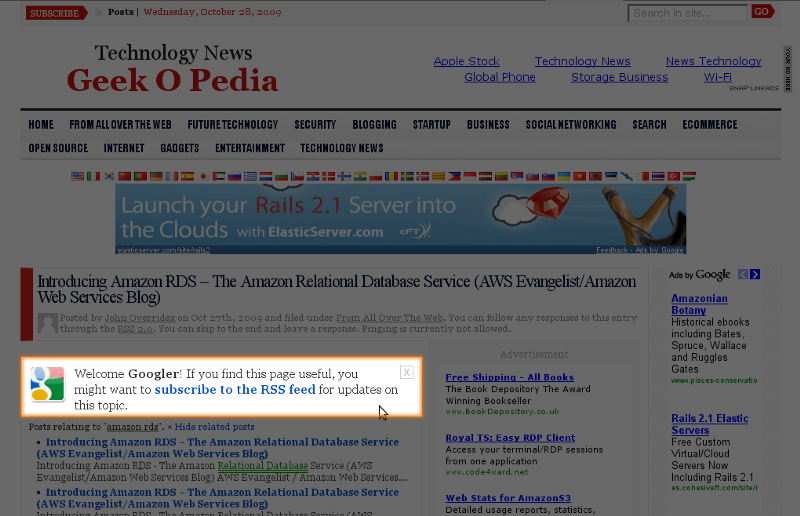The width and height of the screenshot is (800, 516).
Task: Select the US flag translation icon
Action: [x=78, y=176]
